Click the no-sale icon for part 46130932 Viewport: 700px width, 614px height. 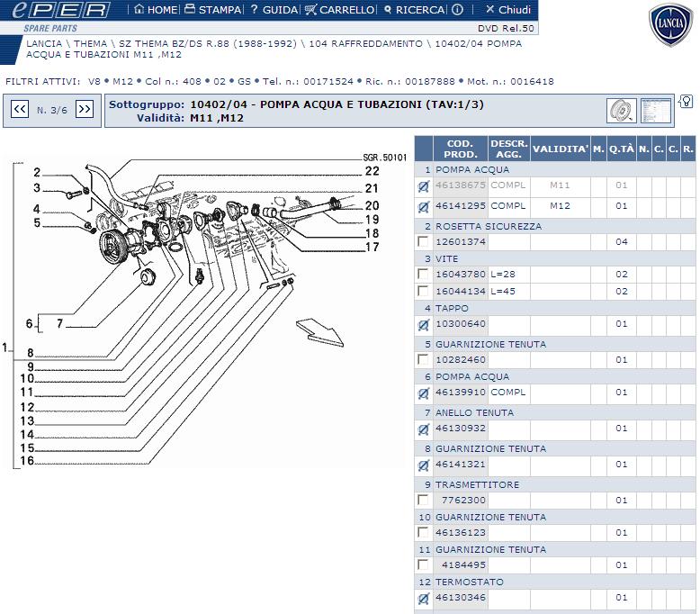tap(423, 429)
